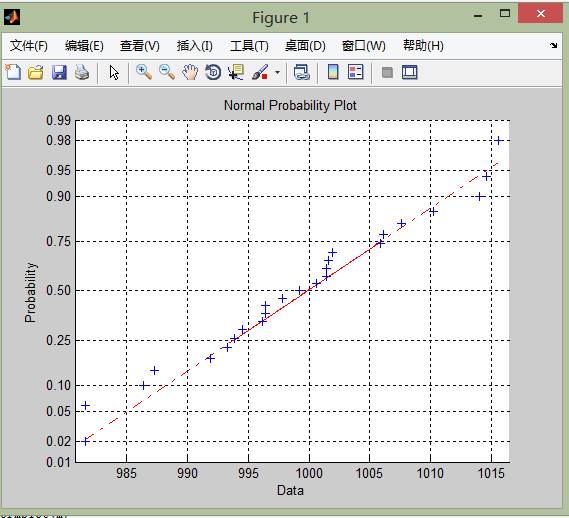Toggle the Data Cursor tool
This screenshot has width=569, height=518.
(236, 72)
